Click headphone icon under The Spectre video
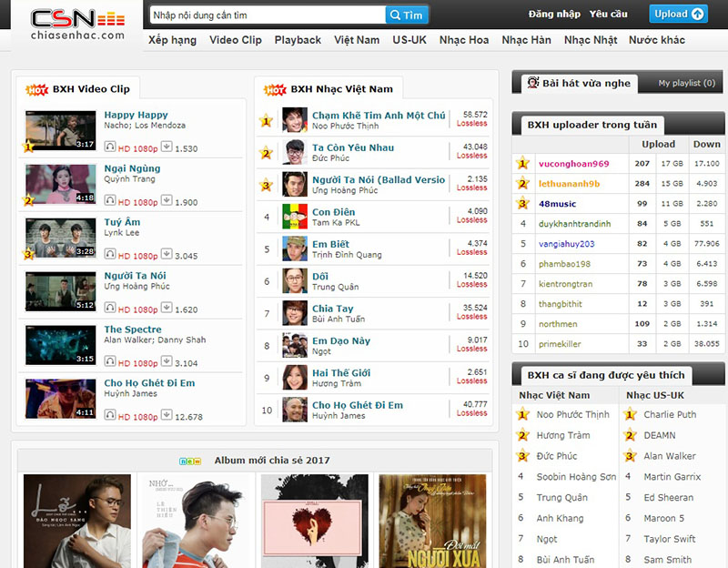The width and height of the screenshot is (728, 568). 110,362
